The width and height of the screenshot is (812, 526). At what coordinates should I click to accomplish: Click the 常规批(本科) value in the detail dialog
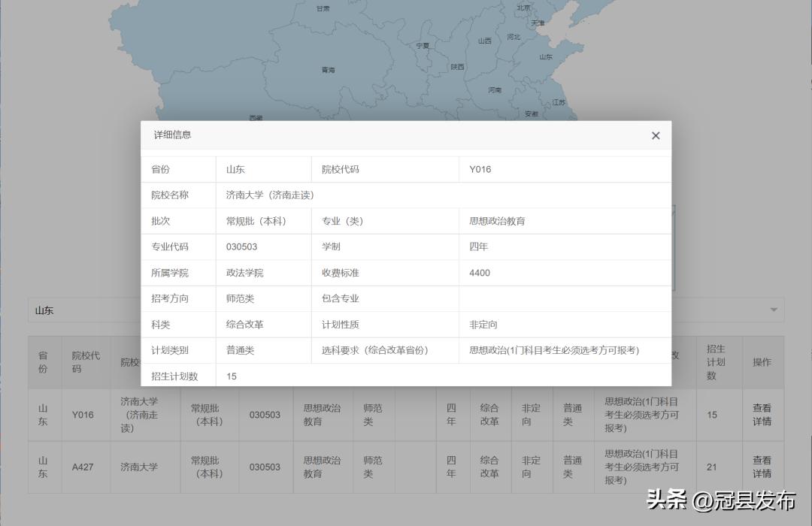(x=256, y=221)
